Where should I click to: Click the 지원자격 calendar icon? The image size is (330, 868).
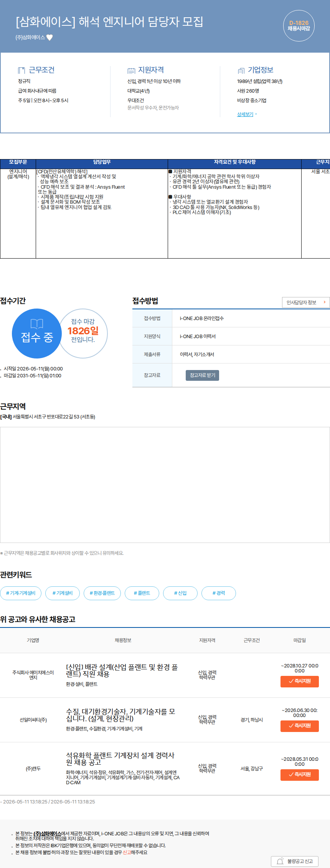click(x=131, y=70)
